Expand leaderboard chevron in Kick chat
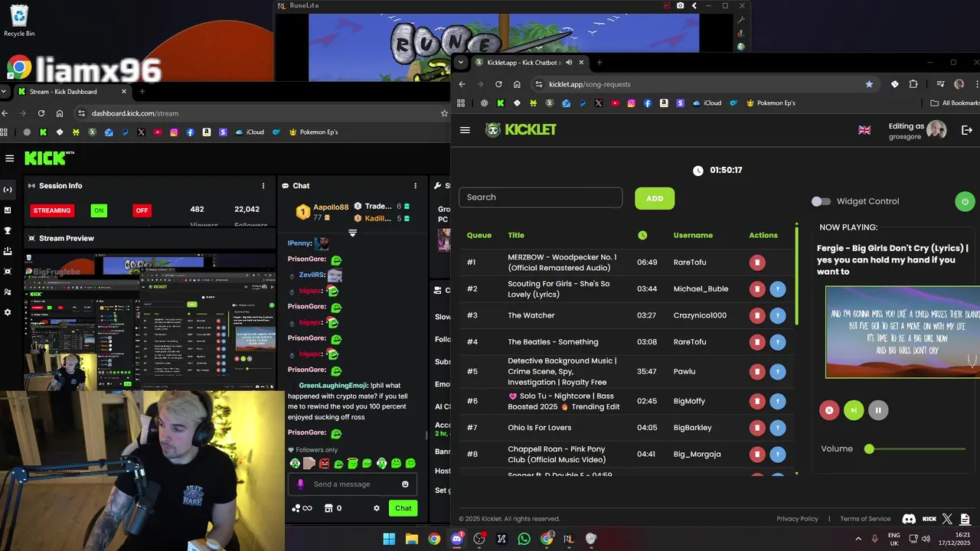The width and height of the screenshot is (980, 551). coord(353,233)
